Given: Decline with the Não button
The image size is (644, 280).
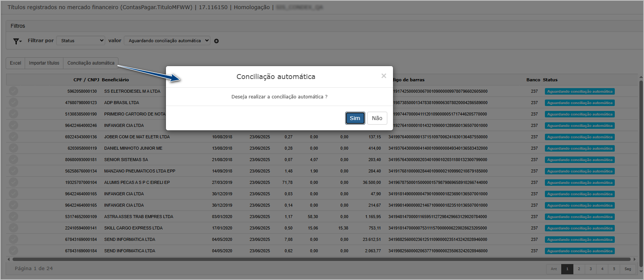Looking at the screenshot, I should (x=377, y=118).
